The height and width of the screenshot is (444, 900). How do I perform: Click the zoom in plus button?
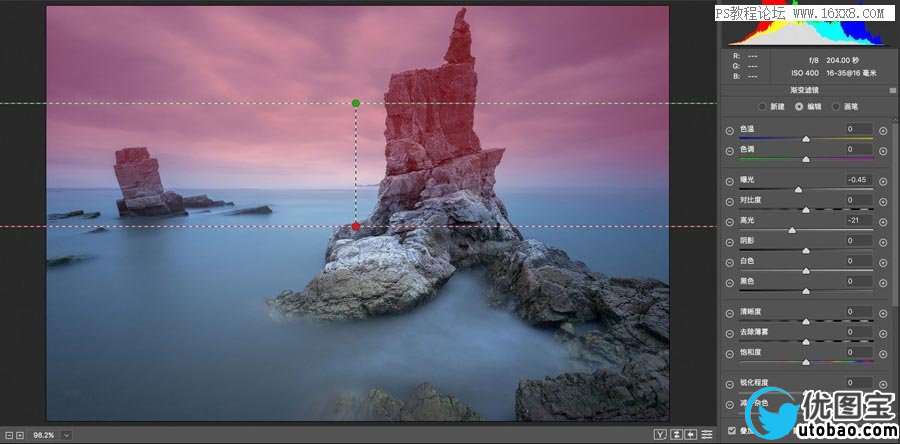[19, 435]
